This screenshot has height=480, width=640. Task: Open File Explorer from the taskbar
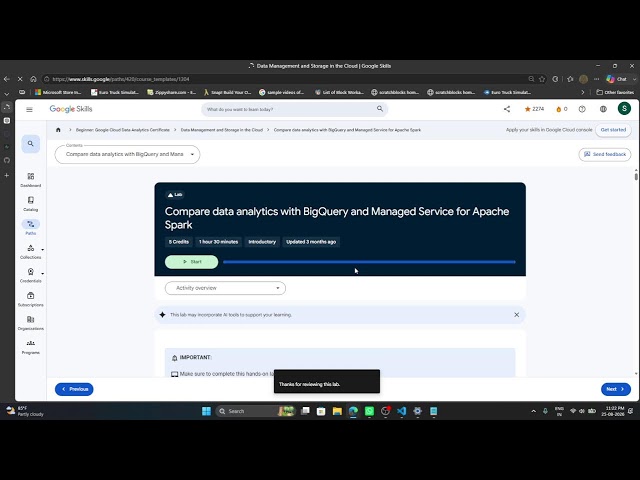337,411
